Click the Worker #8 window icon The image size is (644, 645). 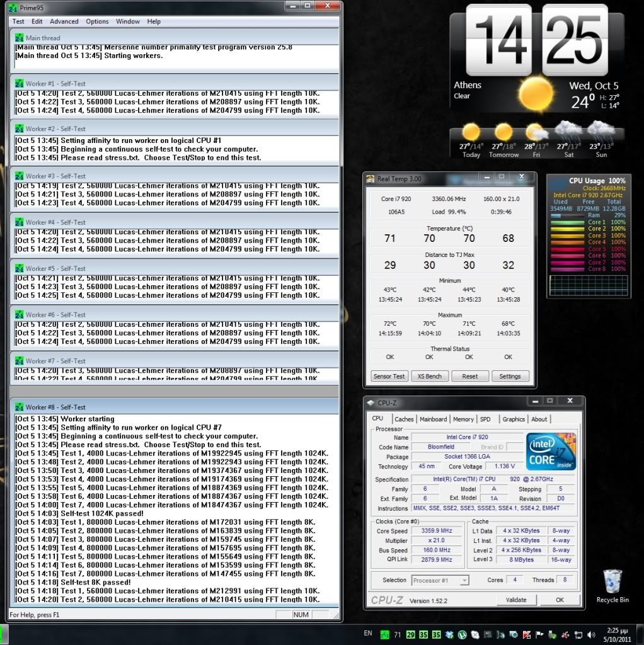(x=20, y=408)
